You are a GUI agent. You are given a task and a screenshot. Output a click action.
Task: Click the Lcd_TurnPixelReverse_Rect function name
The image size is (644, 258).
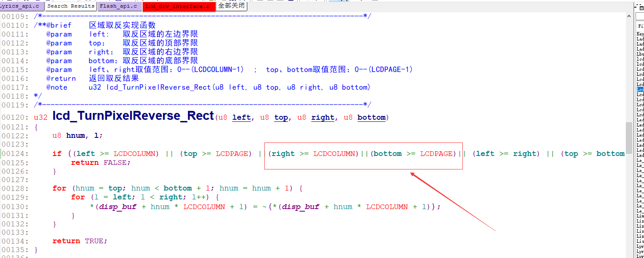[x=133, y=116]
